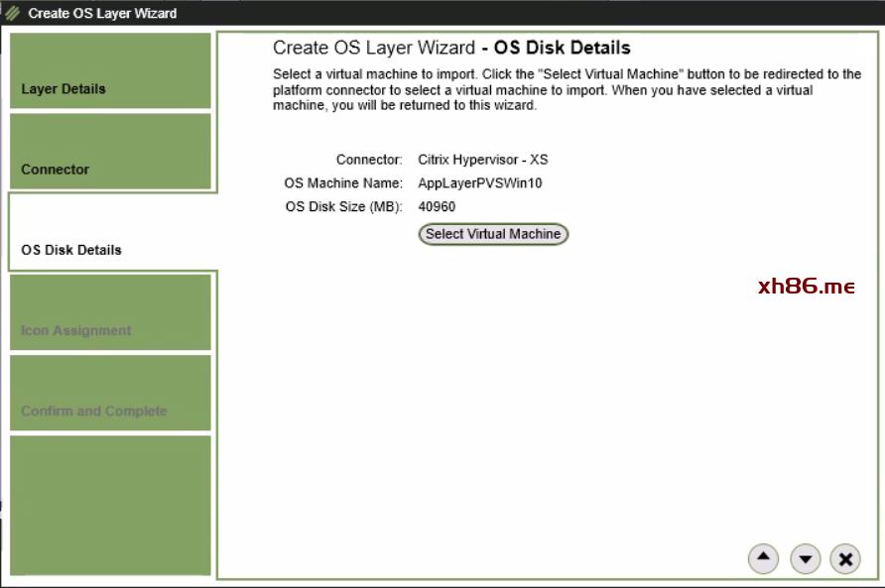Click the AppLayerPVSWin10 machine name

(480, 183)
